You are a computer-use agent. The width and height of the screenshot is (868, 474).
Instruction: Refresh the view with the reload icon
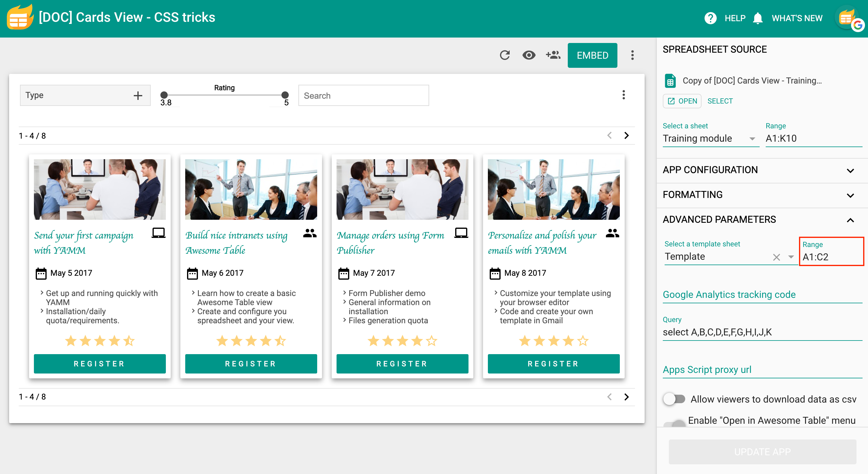tap(505, 55)
